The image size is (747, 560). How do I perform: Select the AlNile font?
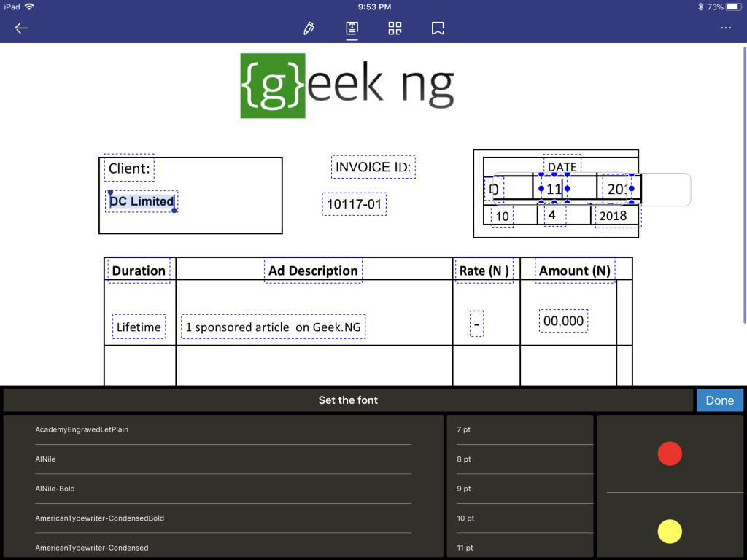tap(223, 459)
